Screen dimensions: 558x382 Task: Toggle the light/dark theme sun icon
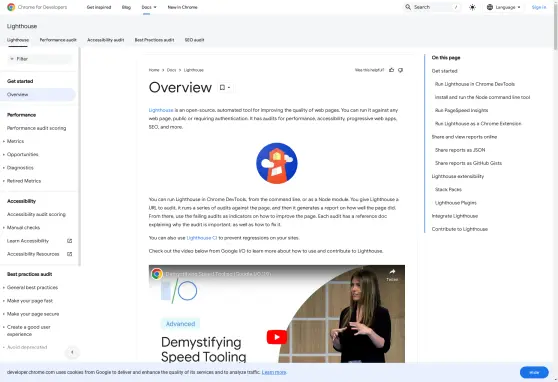tap(472, 7)
